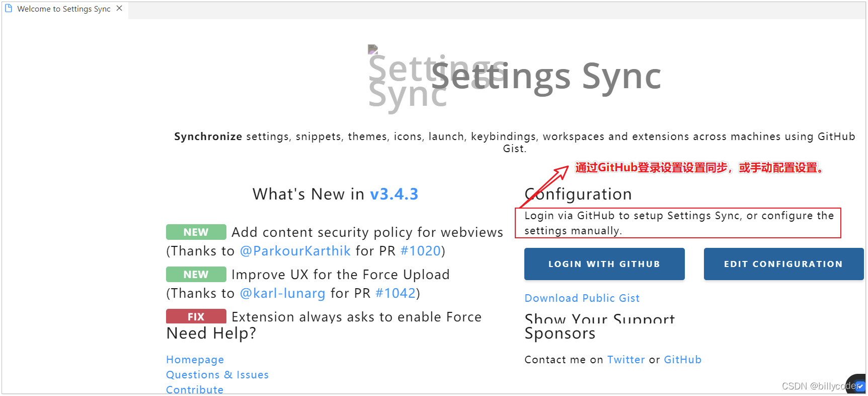The width and height of the screenshot is (868, 396).
Task: Open pull request #1020 link
Action: point(420,251)
